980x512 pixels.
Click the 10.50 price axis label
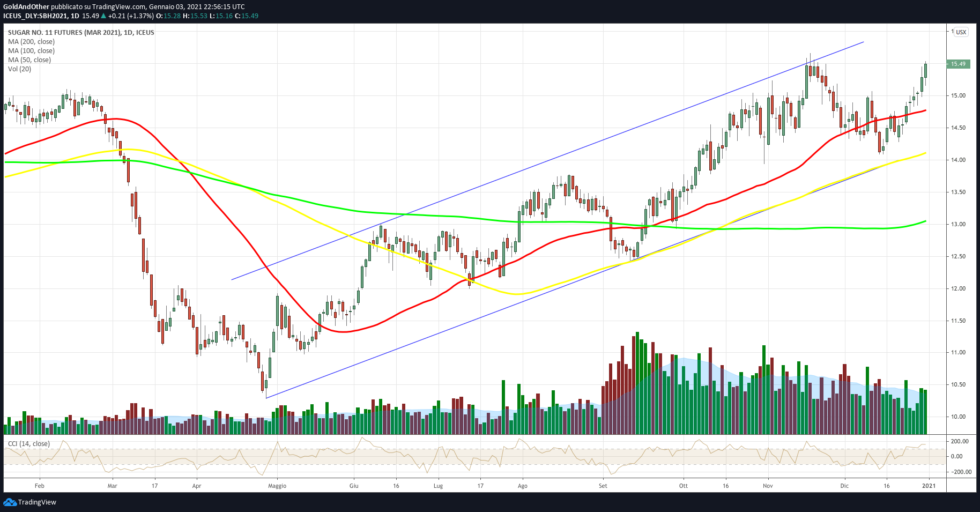click(958, 384)
